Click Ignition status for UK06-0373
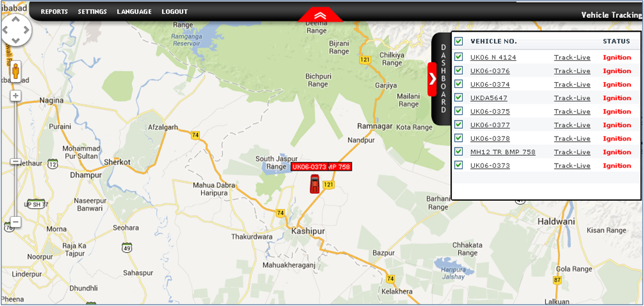The image size is (644, 306). (617, 166)
